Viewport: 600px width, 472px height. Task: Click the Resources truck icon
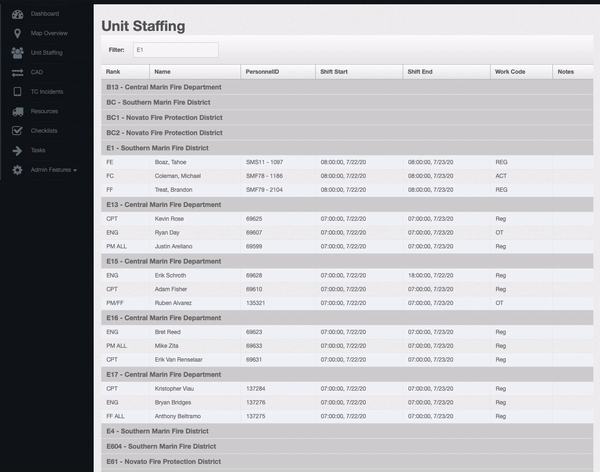17,111
